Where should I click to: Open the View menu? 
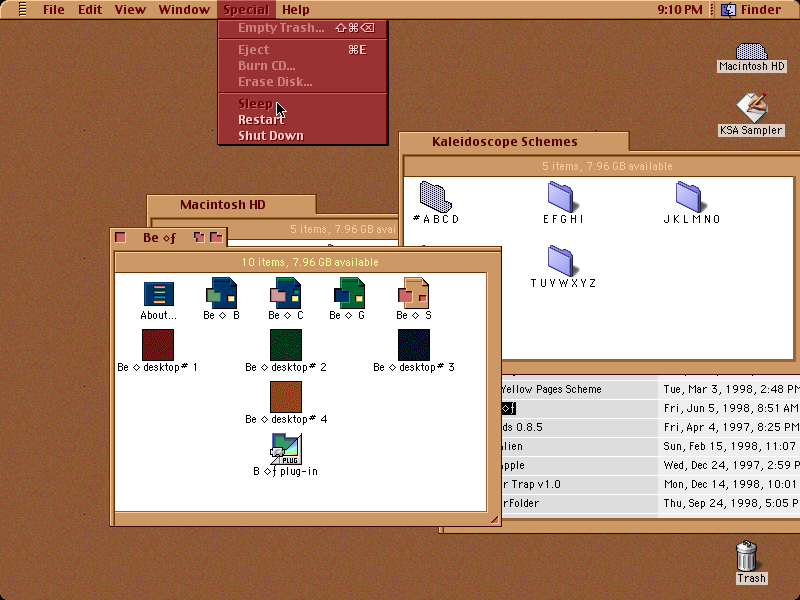[130, 9]
